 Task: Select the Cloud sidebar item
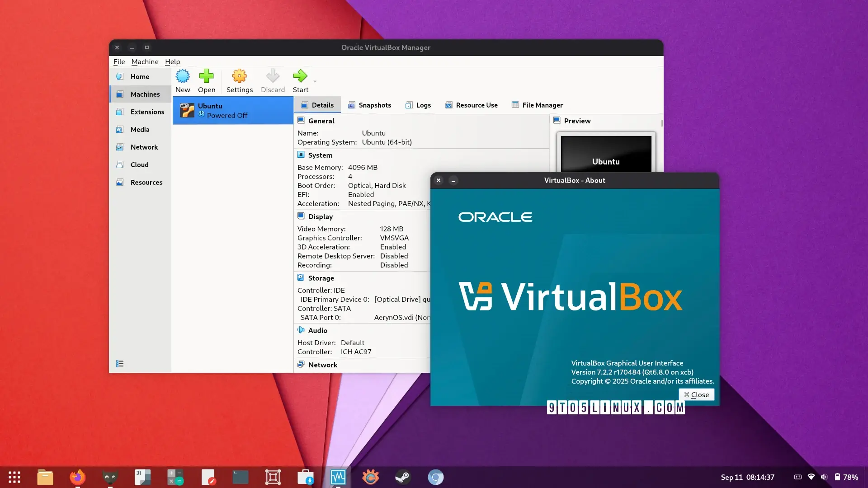pyautogui.click(x=139, y=164)
